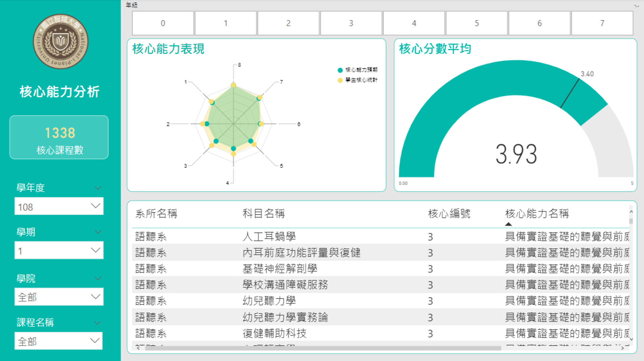
Task: Select grade 5 in the 年級 slicer
Action: (477, 23)
